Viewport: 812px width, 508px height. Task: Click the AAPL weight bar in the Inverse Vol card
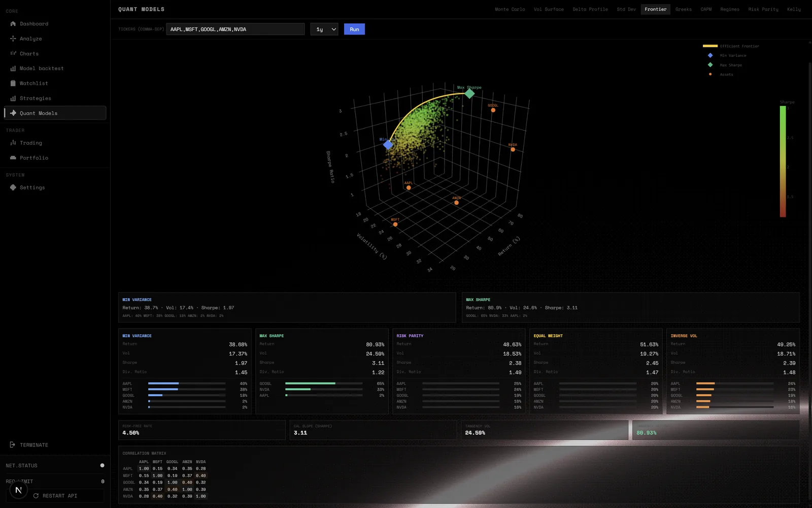click(735, 384)
